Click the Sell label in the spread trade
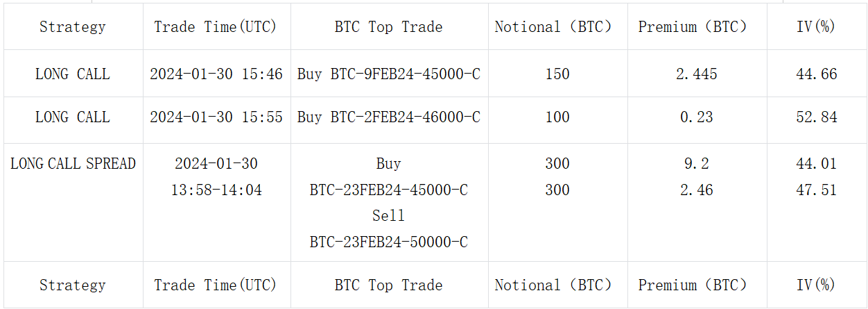 coord(389,216)
